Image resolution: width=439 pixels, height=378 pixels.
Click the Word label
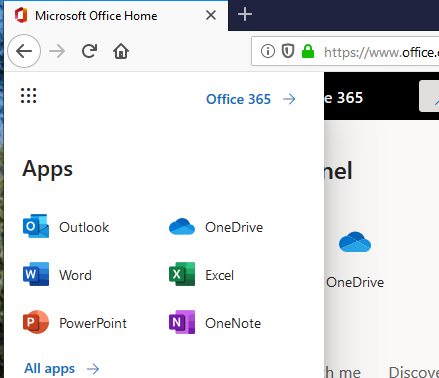pyautogui.click(x=75, y=275)
